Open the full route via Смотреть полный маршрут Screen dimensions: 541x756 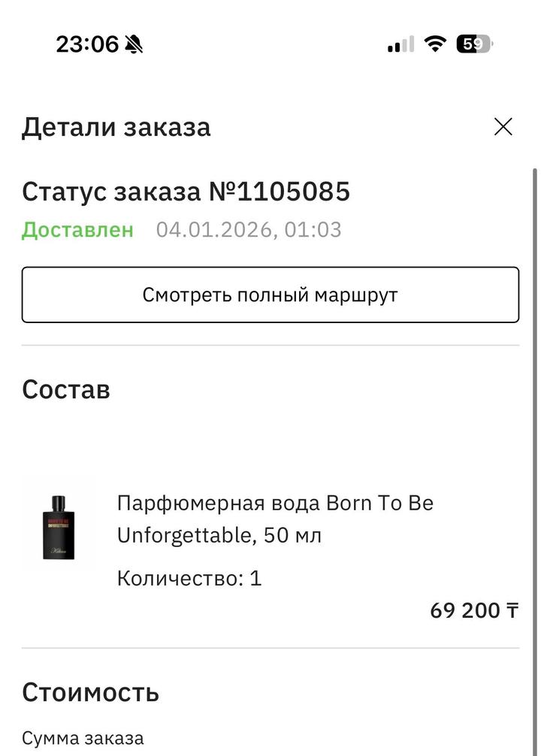click(x=270, y=295)
